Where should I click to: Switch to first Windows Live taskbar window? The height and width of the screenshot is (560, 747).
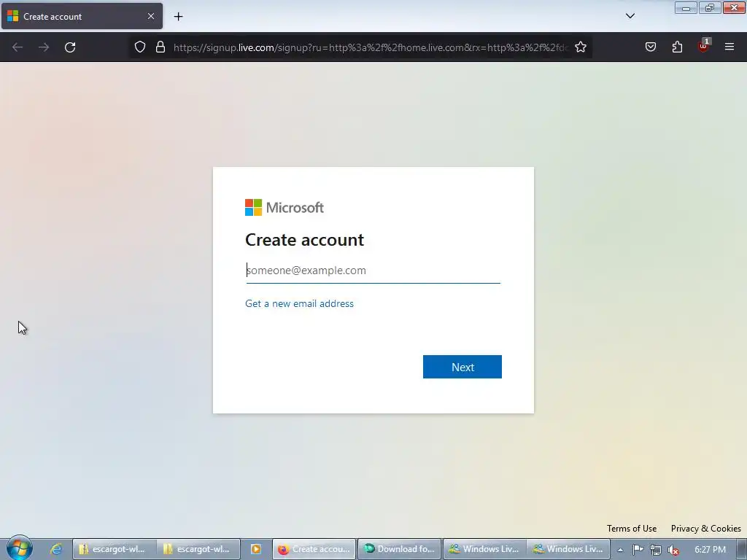point(484,549)
